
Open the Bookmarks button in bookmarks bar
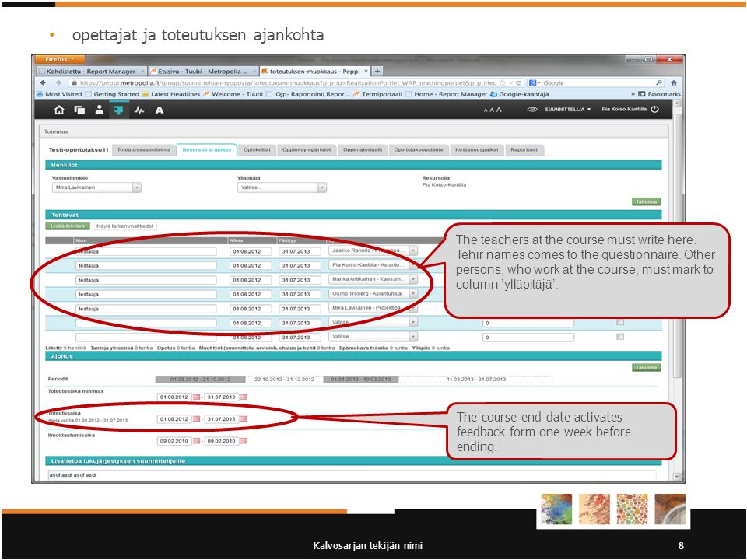coord(659,94)
